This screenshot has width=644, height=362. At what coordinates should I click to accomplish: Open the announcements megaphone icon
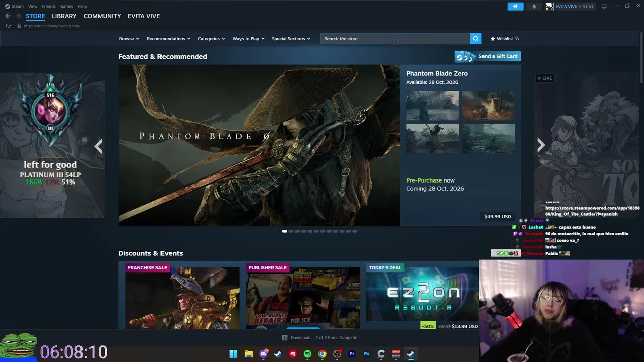pyautogui.click(x=515, y=6)
